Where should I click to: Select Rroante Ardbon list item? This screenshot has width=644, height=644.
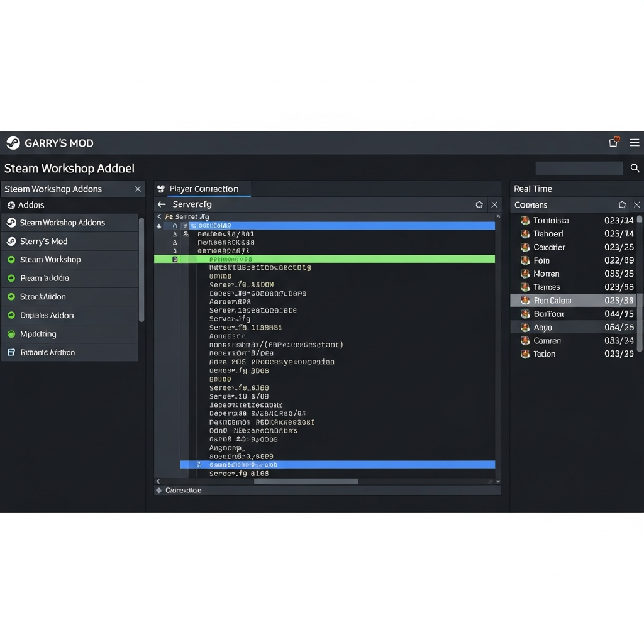70,352
